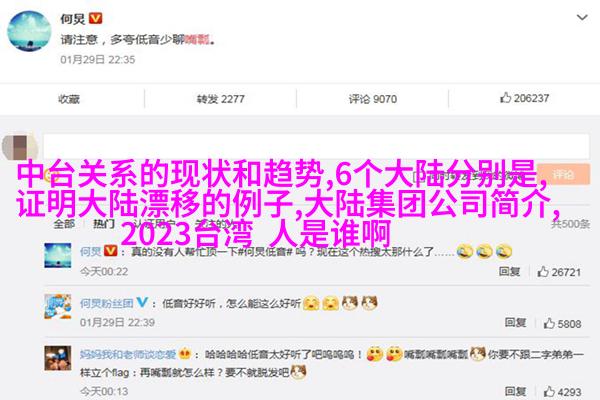Like the third comment with 4293 likes
This screenshot has width=600, height=400.
[x=562, y=392]
